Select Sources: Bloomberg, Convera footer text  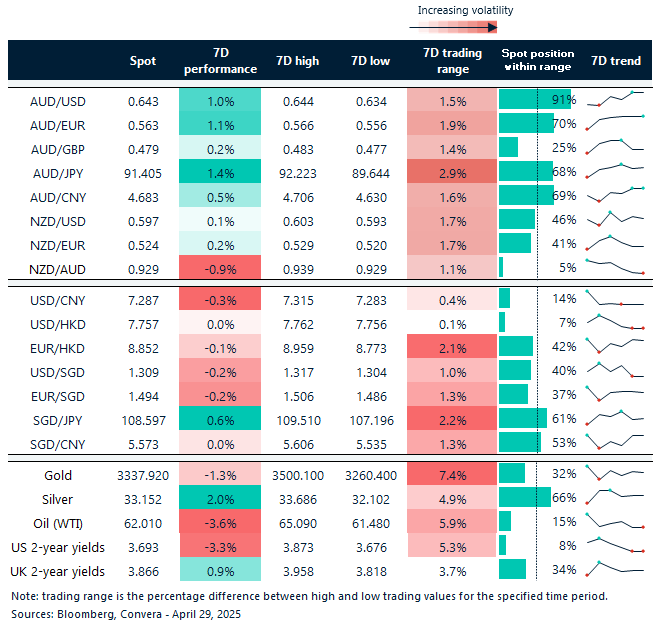click(x=126, y=614)
